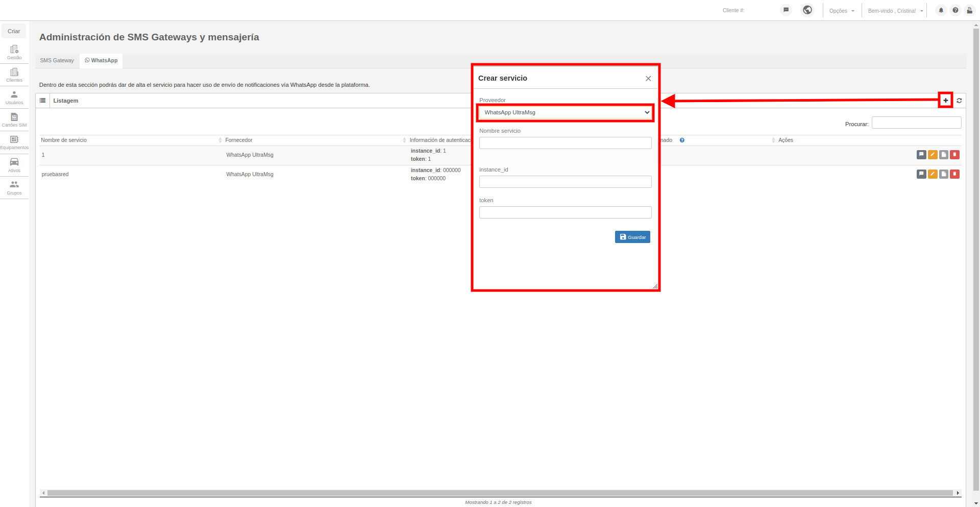This screenshot has width=980, height=507.
Task: Select the WhatsApp tab
Action: coord(101,60)
